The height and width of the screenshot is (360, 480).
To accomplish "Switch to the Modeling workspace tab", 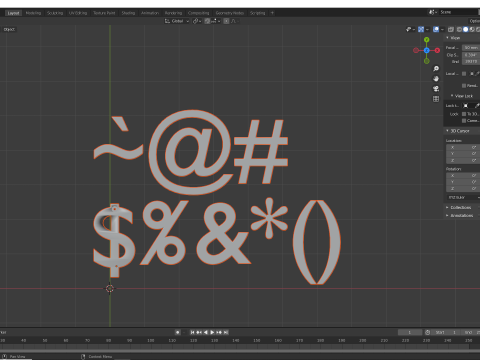I will click(x=33, y=13).
